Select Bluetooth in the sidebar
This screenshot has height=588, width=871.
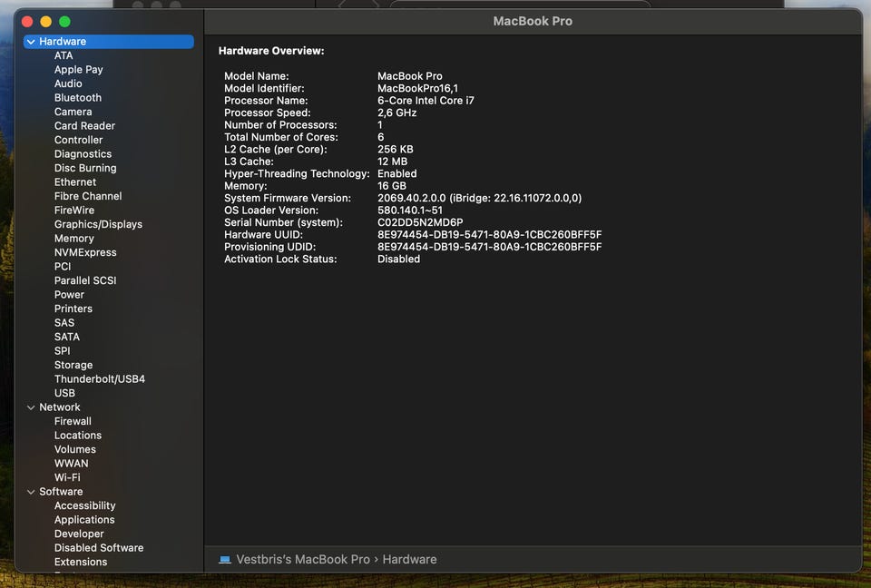coord(78,98)
